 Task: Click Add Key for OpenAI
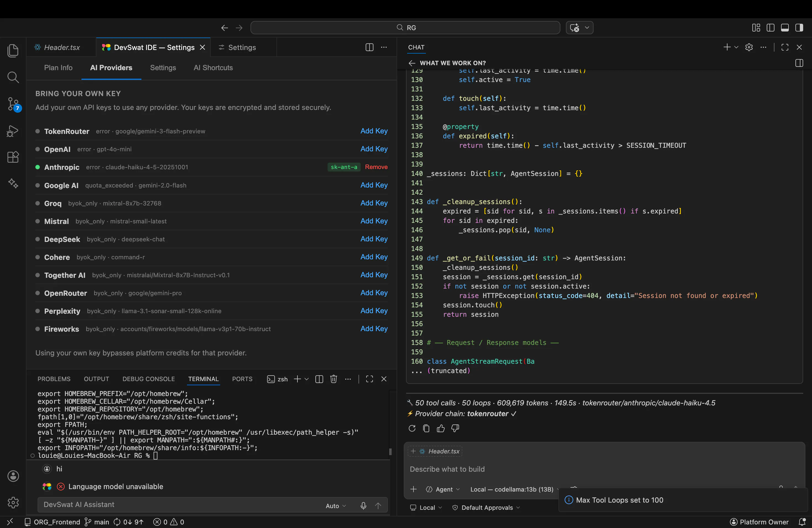pyautogui.click(x=374, y=149)
